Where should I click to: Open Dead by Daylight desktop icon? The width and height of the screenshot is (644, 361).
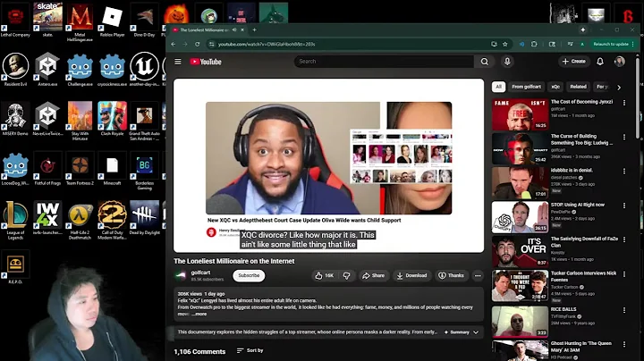tap(145, 217)
